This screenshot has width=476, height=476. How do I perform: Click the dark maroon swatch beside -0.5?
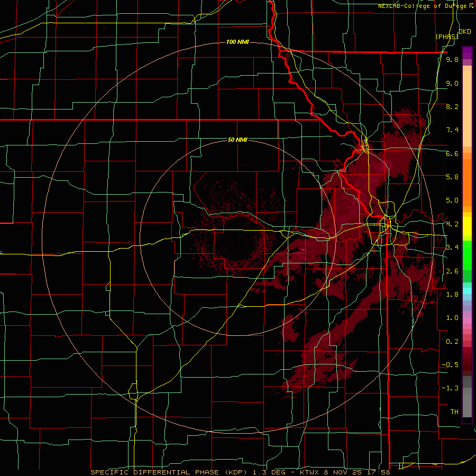coord(467,364)
